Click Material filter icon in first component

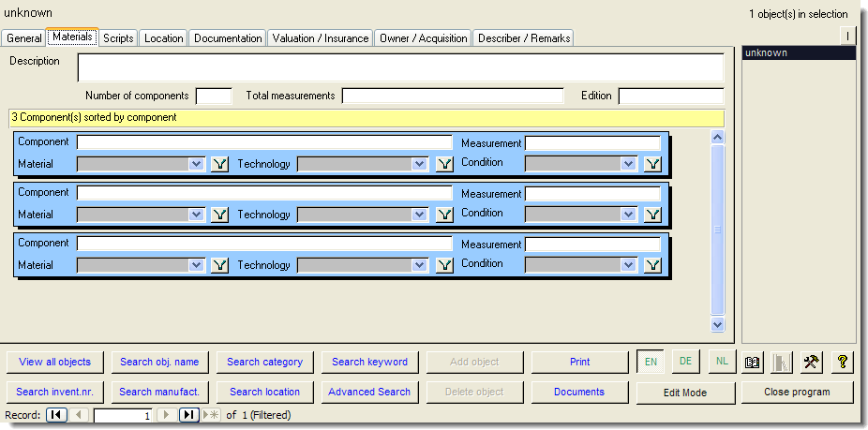[x=220, y=164]
